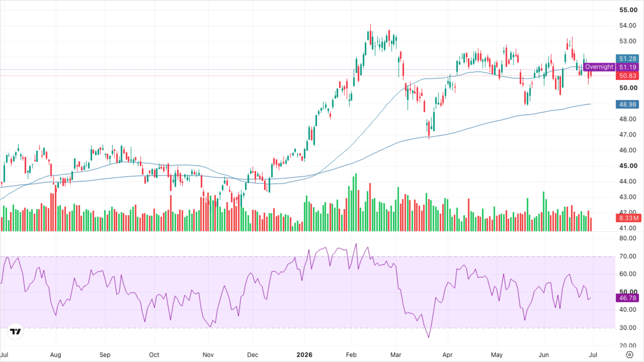Click the 8.33 M volume label

click(x=628, y=218)
